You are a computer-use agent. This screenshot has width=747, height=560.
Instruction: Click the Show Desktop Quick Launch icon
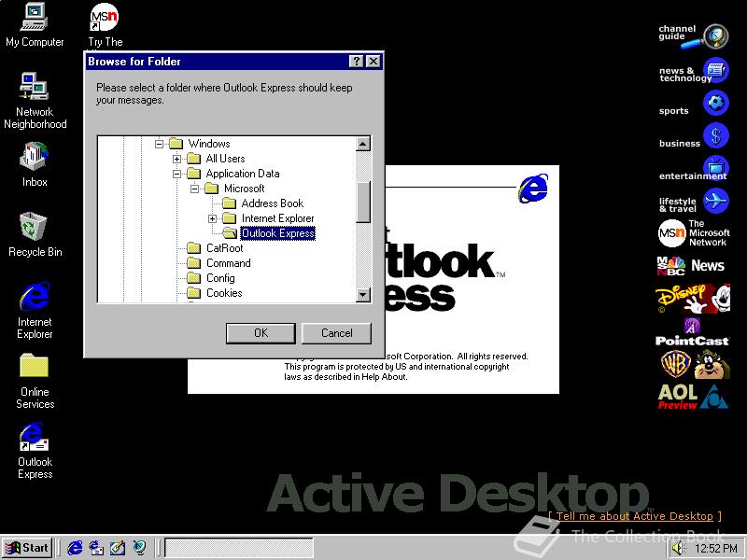tap(118, 548)
